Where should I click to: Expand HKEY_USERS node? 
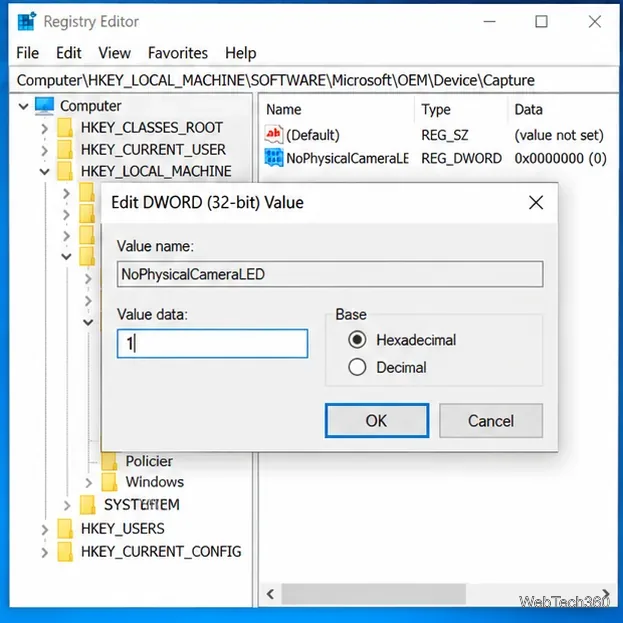pyautogui.click(x=44, y=530)
